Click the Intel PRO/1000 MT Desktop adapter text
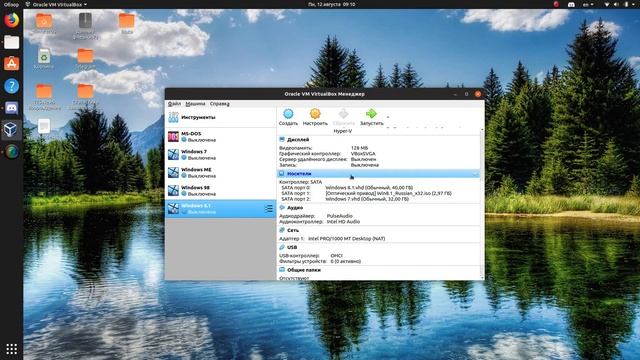The width and height of the screenshot is (640, 360). (346, 238)
